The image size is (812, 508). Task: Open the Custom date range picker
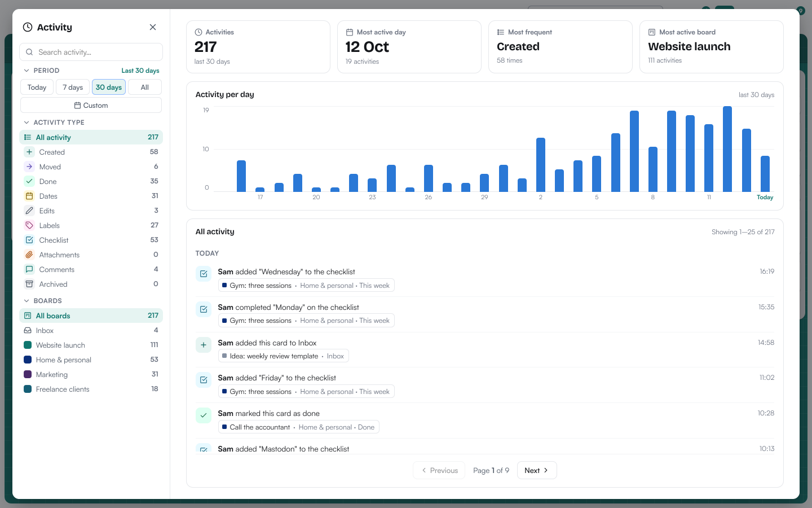tap(91, 105)
